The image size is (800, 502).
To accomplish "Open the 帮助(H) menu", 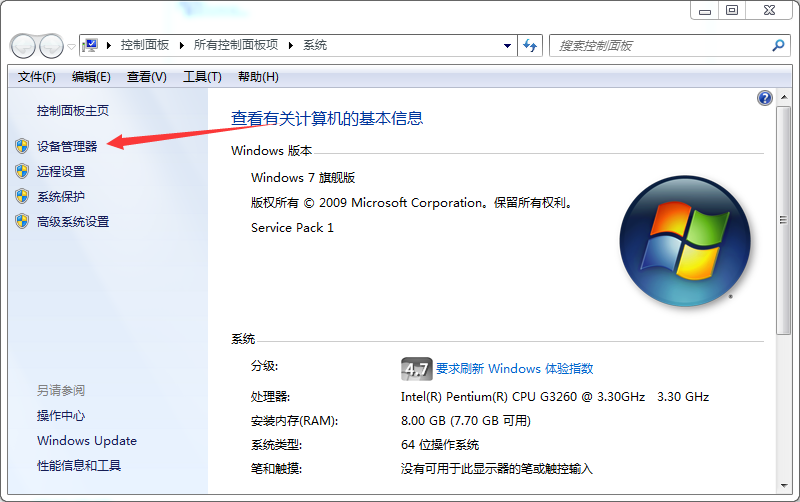I will pyautogui.click(x=258, y=77).
